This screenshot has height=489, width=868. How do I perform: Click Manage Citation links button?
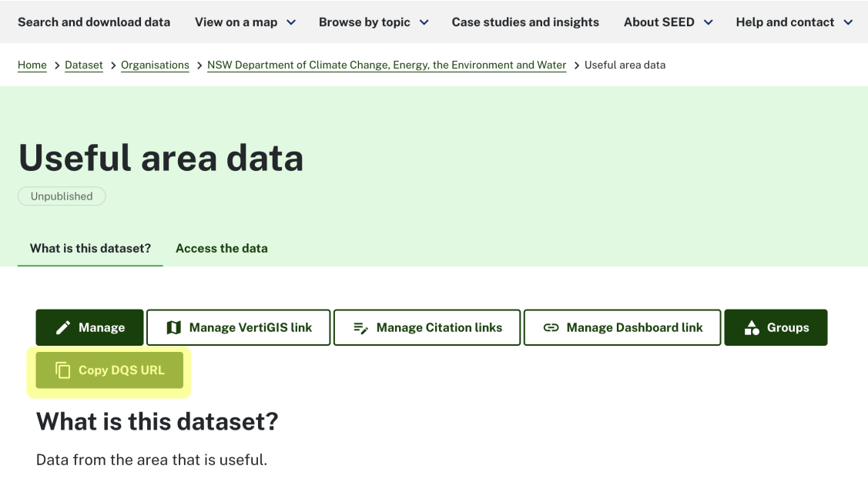point(427,328)
